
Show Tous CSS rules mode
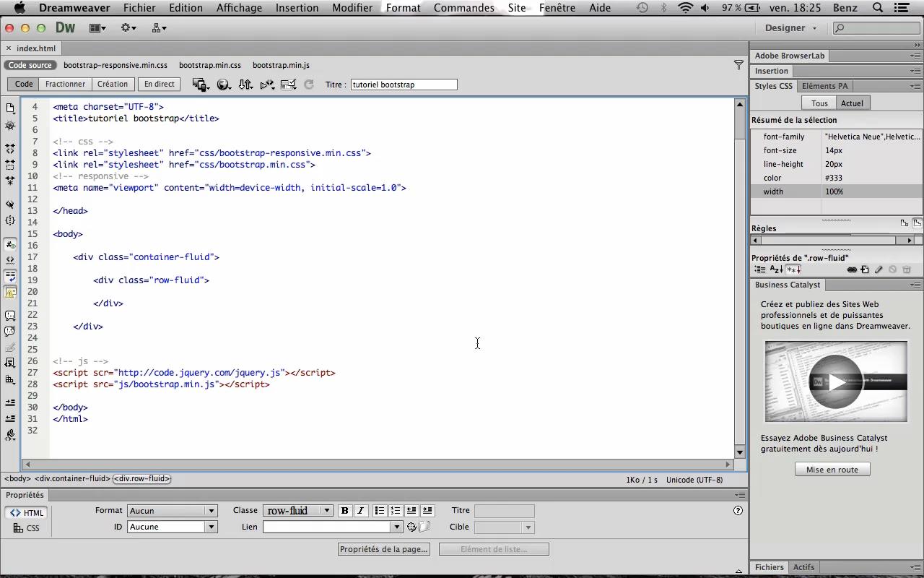coord(819,103)
